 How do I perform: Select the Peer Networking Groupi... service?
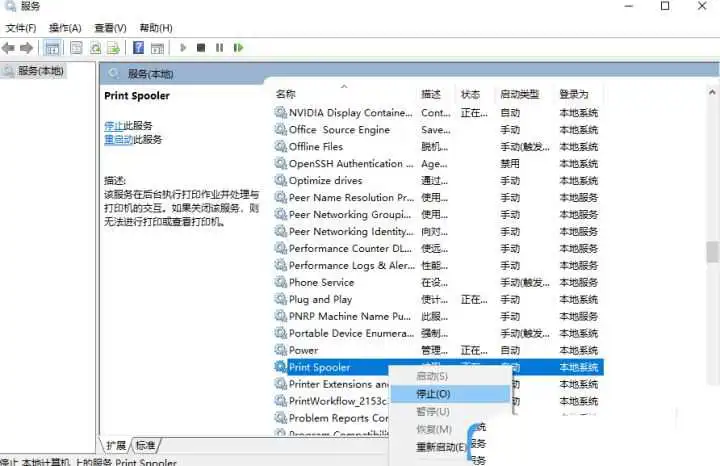coord(350,214)
